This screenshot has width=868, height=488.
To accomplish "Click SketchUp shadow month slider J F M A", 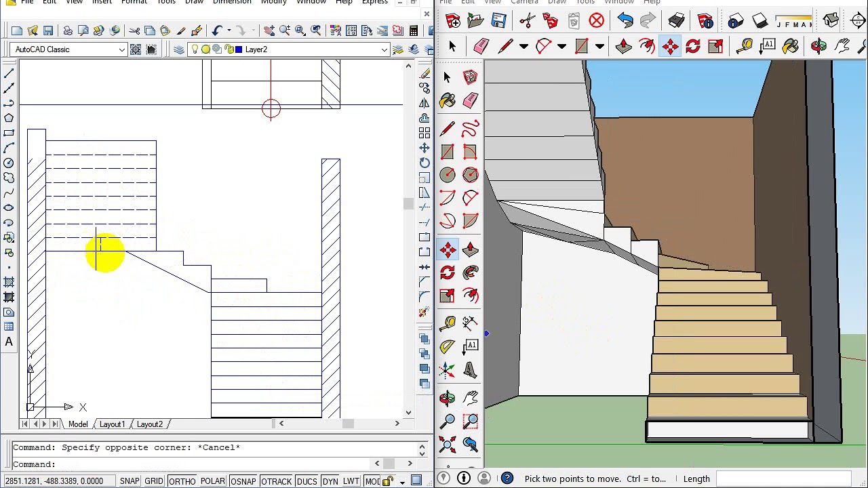I will point(793,22).
